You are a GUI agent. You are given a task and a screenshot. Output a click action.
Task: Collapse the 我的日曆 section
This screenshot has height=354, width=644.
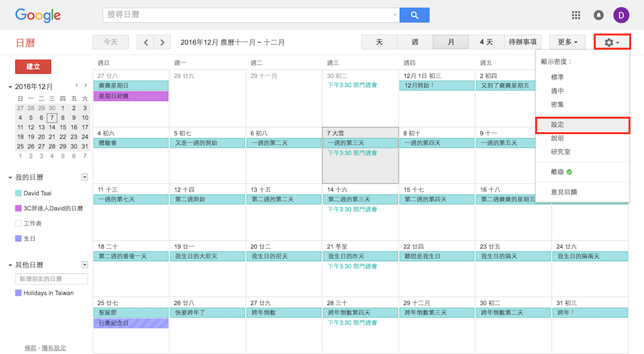(x=10, y=178)
